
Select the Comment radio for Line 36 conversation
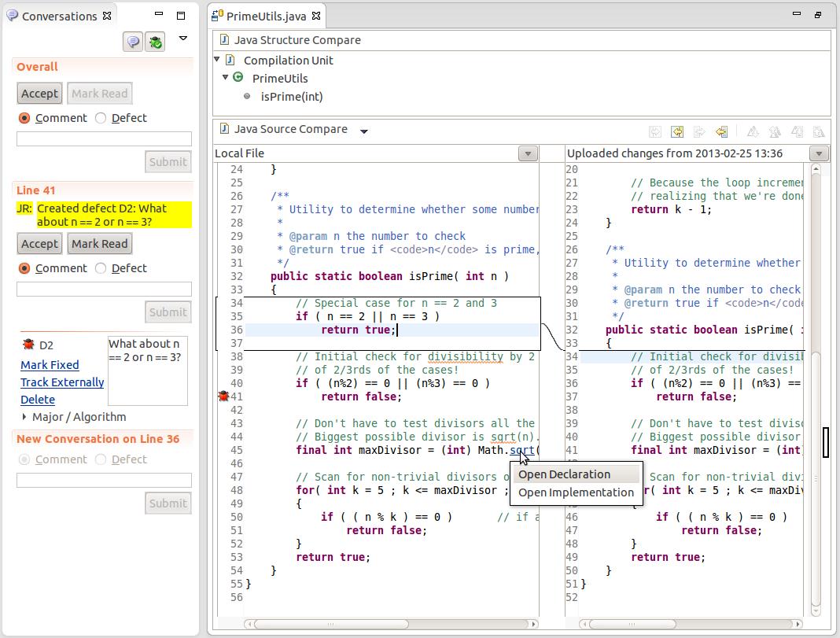[x=24, y=459]
